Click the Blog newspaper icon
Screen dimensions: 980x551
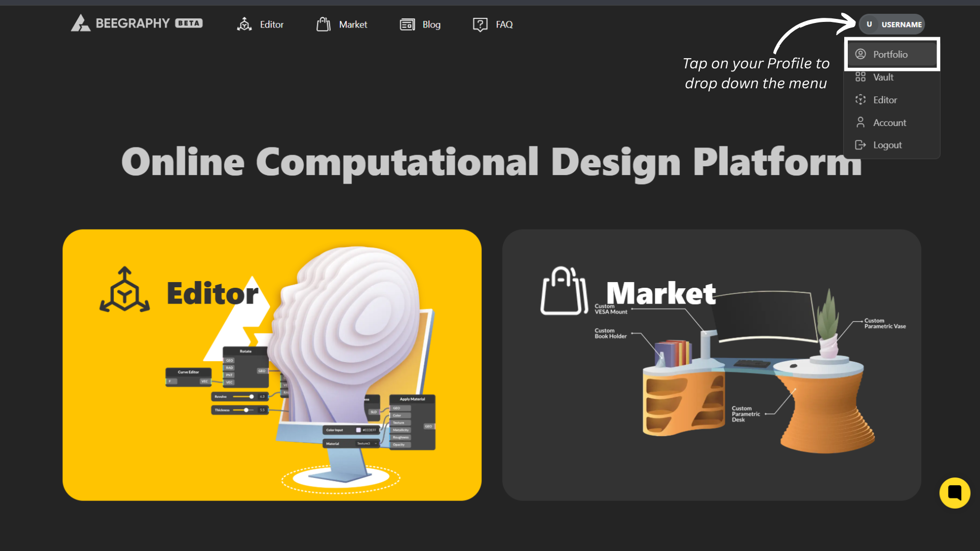(407, 24)
